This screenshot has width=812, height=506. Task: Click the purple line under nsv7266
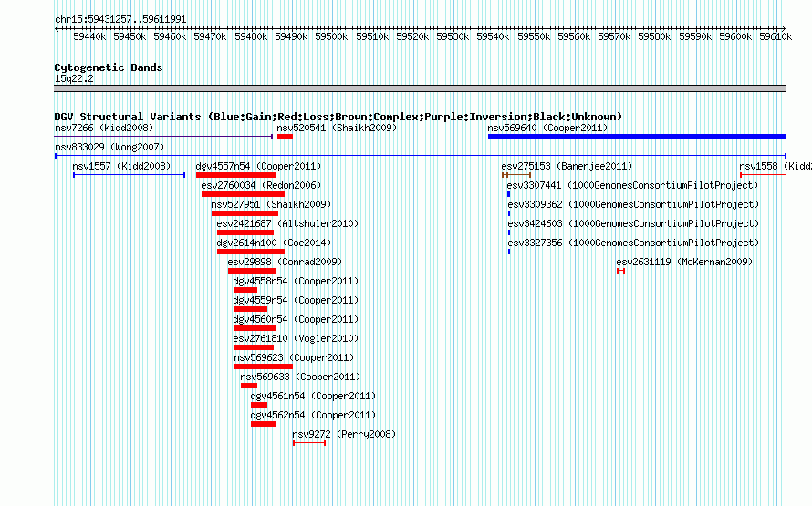[x=163, y=137]
